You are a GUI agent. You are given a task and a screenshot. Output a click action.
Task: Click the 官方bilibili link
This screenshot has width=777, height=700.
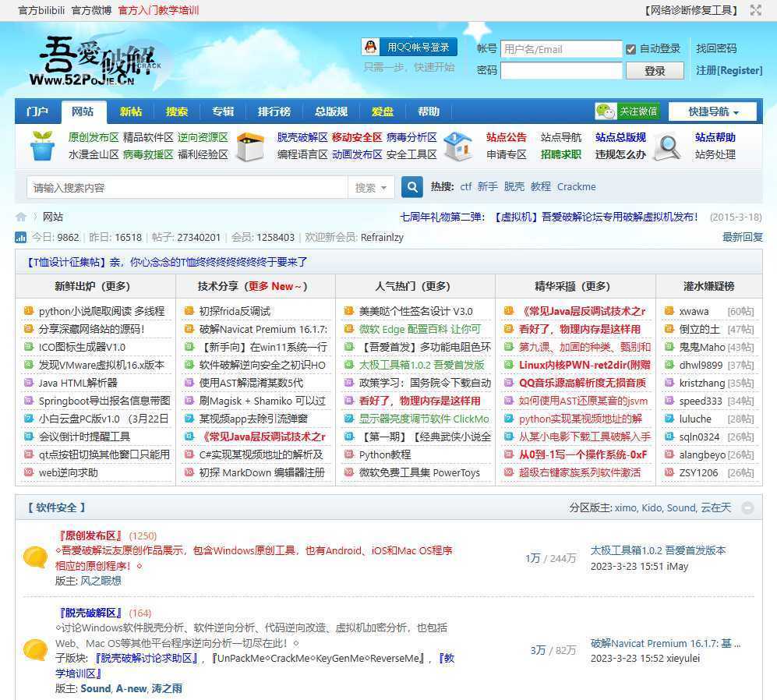point(41,10)
